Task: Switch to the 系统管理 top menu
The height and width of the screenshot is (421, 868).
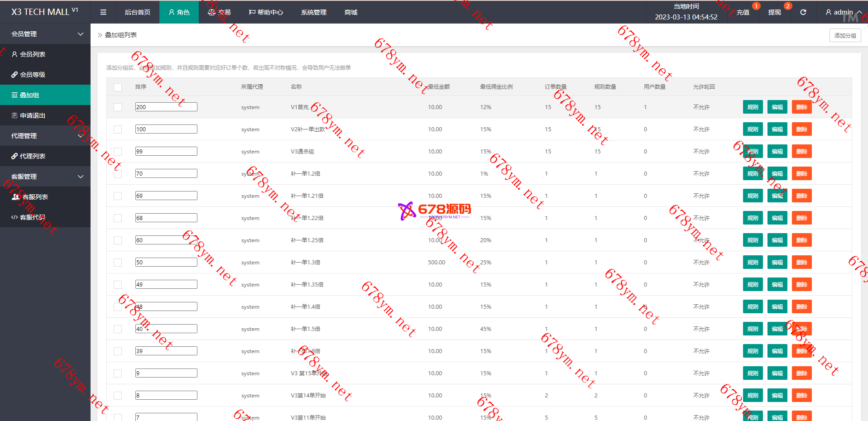Action: coord(313,12)
